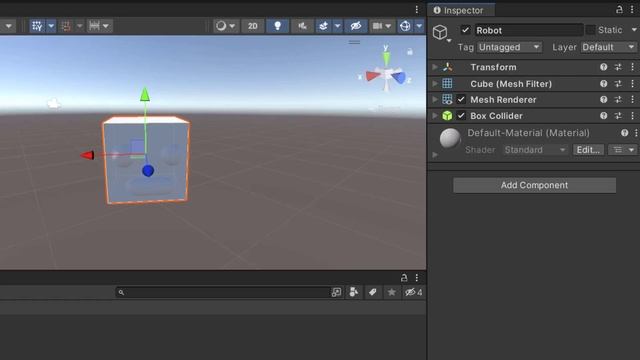The height and width of the screenshot is (360, 640).
Task: Open Mesh Renderer help icon
Action: click(604, 100)
